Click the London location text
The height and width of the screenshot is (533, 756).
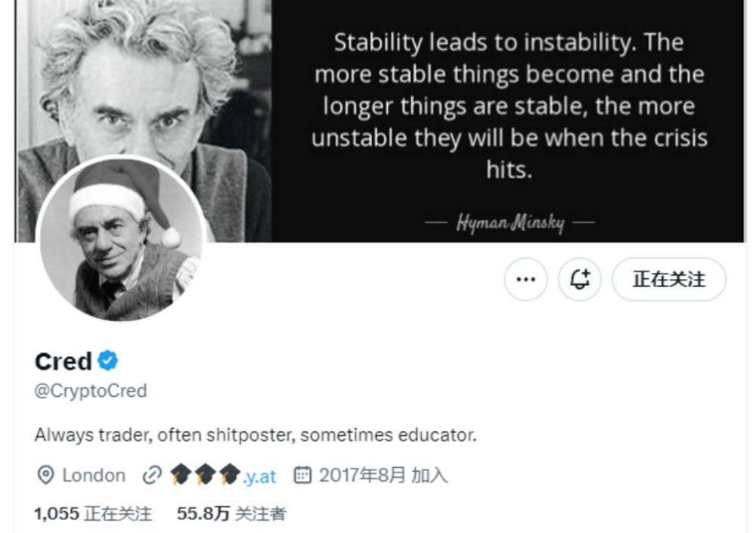[94, 476]
